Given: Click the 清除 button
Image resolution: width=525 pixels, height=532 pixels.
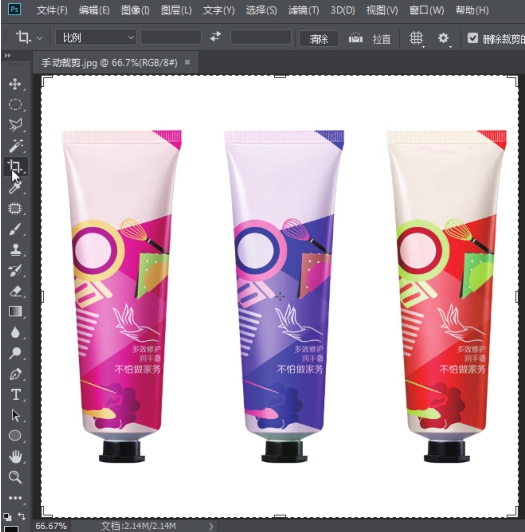Looking at the screenshot, I should (x=319, y=38).
